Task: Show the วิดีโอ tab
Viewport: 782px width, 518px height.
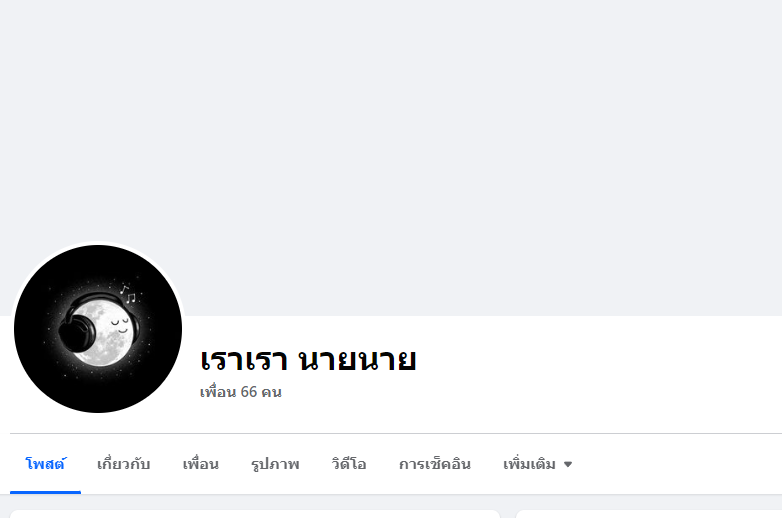Action: 349,464
